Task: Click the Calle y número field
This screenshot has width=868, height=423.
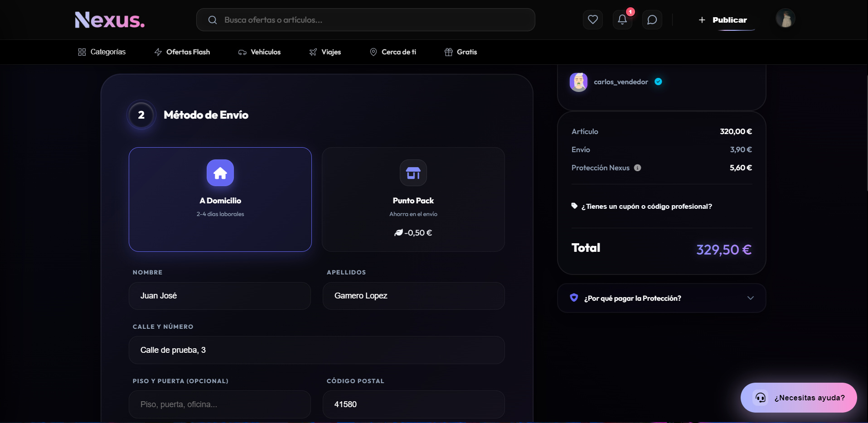Action: 317,350
